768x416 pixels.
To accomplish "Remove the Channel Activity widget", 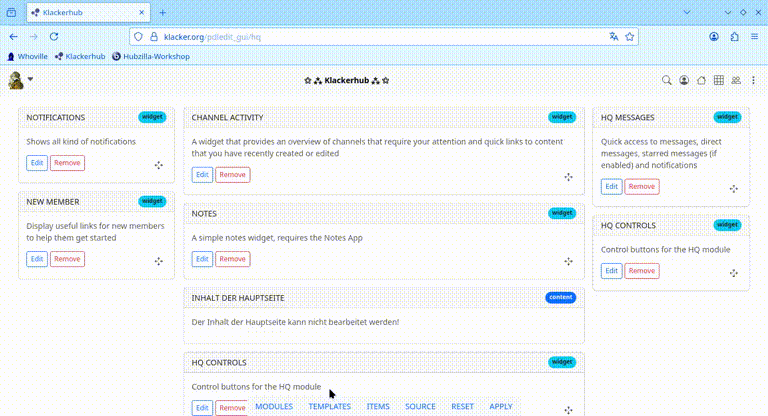I will pos(232,175).
